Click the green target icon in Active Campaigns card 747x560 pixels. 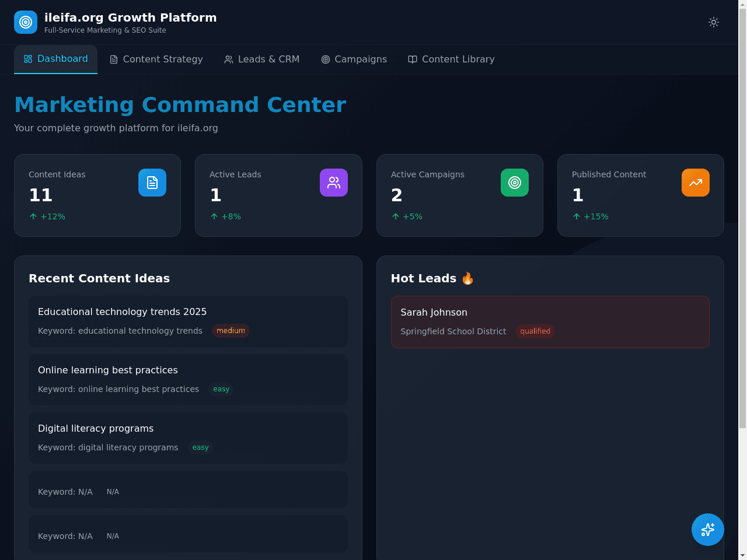[515, 183]
